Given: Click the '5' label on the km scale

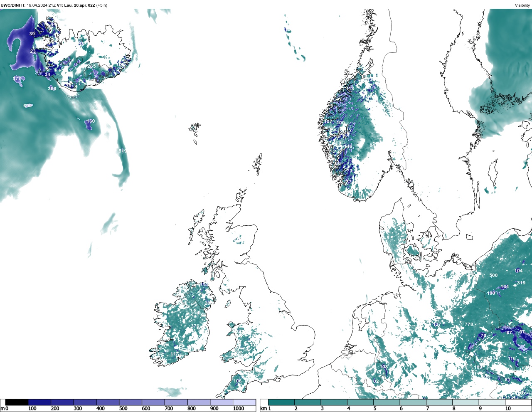Looking at the screenshot, I should [x=375, y=409].
